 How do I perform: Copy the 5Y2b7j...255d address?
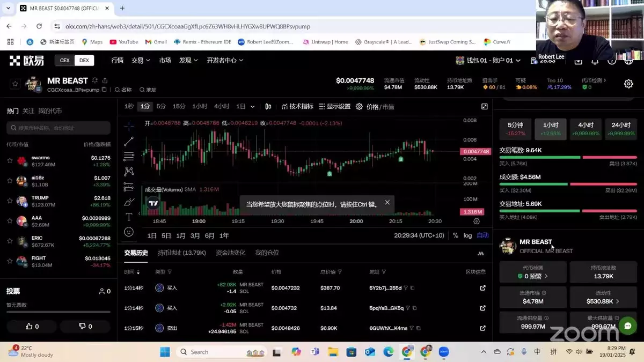412,288
